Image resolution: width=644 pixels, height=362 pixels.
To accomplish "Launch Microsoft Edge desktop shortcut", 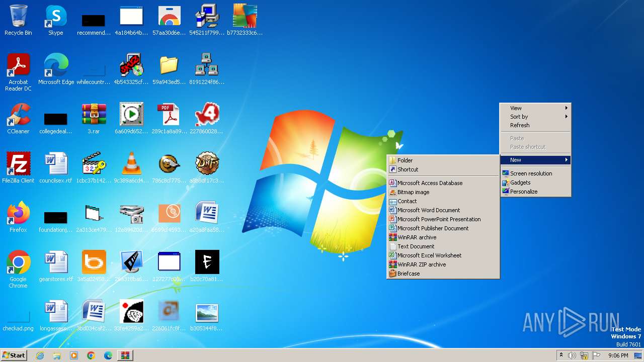I will pyautogui.click(x=56, y=69).
